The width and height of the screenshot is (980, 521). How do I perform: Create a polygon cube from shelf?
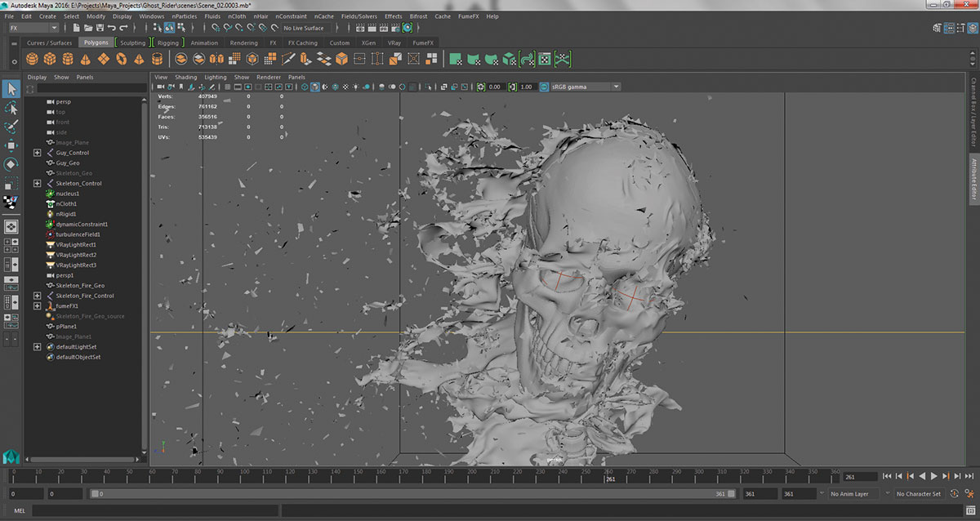pos(50,59)
